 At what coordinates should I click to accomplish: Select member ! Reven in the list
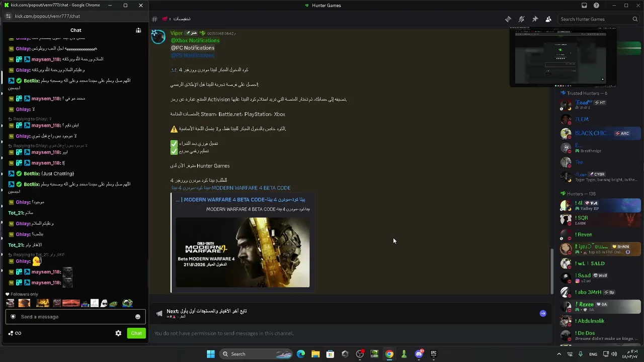tap(600, 234)
